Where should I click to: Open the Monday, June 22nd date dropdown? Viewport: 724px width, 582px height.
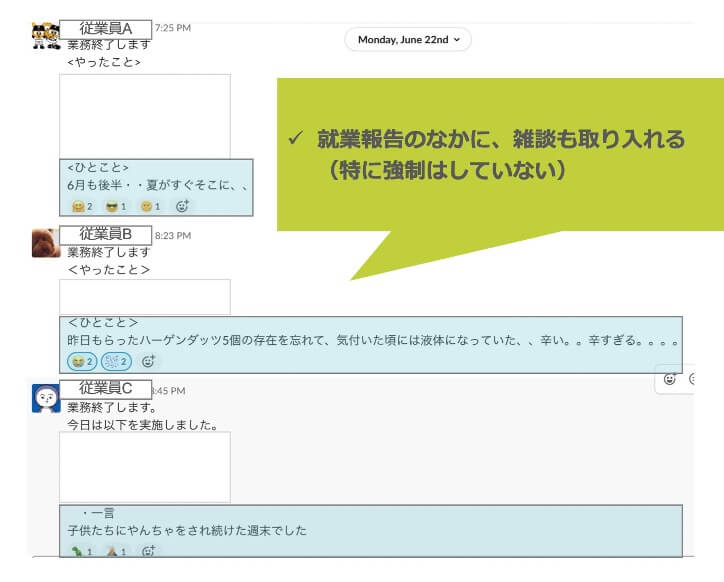tap(407, 39)
